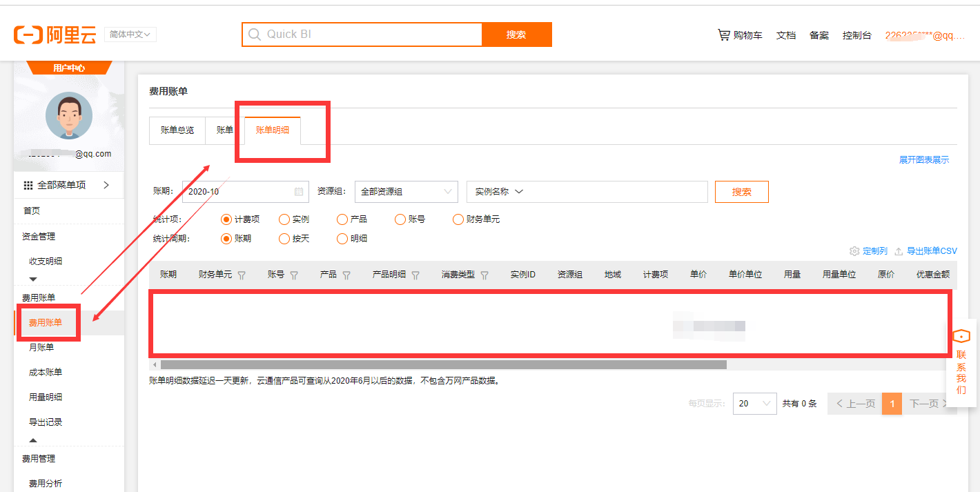Image resolution: width=980 pixels, height=492 pixels.
Task: Focus the Quick BI search box
Action: pyautogui.click(x=362, y=35)
